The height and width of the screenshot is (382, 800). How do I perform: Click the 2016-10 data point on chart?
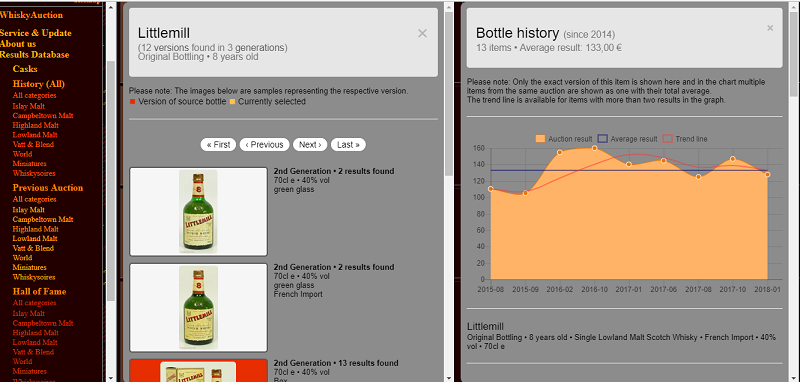tap(594, 148)
